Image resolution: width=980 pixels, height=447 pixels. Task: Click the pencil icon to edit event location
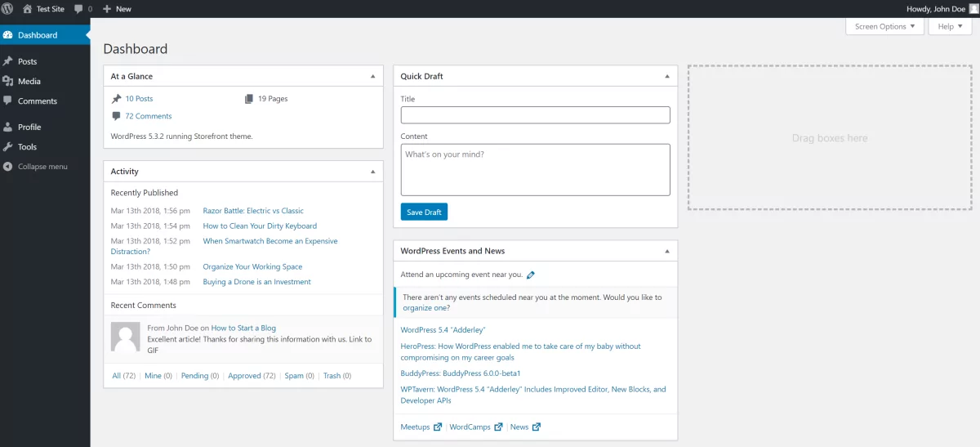pos(531,275)
